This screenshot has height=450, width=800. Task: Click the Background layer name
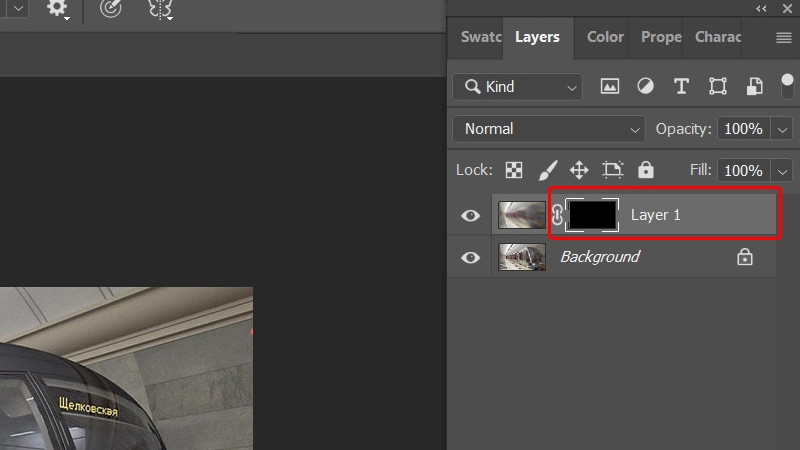(600, 257)
